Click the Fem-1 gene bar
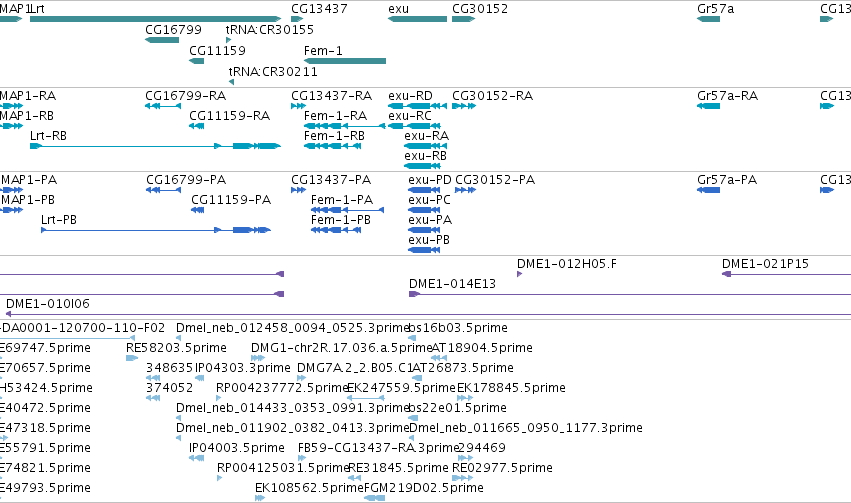This screenshot has height=503, width=851. [x=345, y=61]
